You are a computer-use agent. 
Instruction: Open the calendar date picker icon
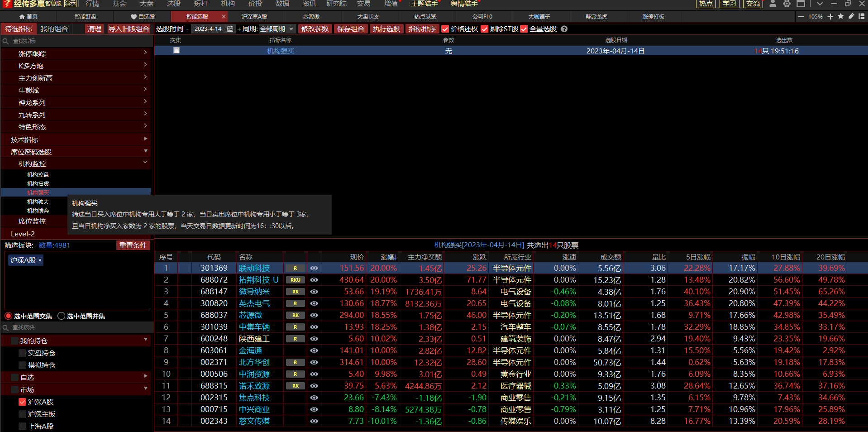pos(230,29)
